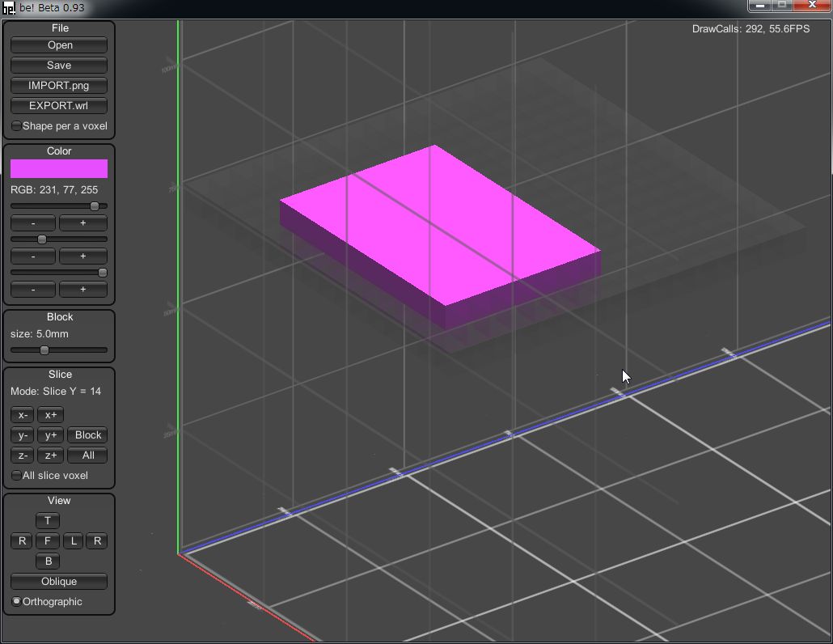This screenshot has height=644, width=833.
Task: Import a PNG with IMPORT.png button
Action: (59, 86)
